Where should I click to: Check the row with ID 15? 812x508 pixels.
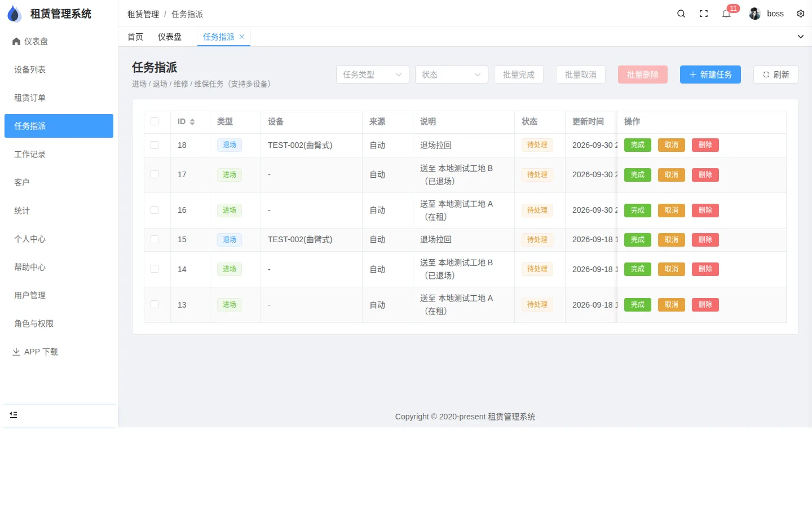tap(155, 239)
